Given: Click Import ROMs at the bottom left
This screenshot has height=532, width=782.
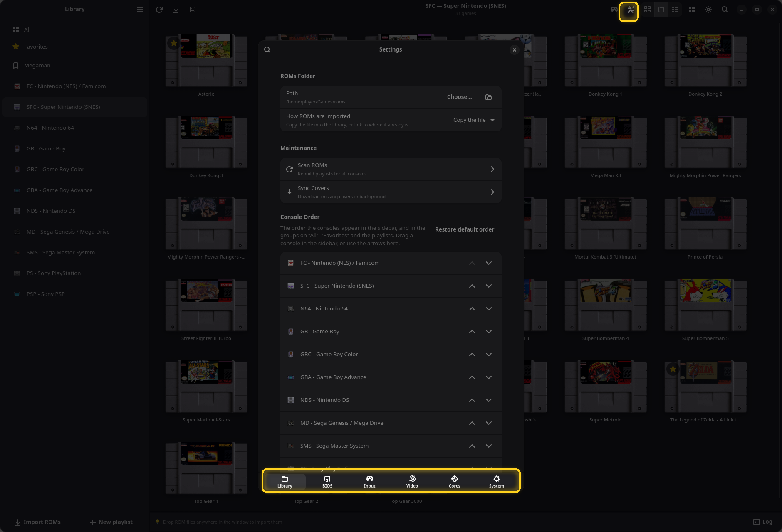Looking at the screenshot, I should point(37,522).
